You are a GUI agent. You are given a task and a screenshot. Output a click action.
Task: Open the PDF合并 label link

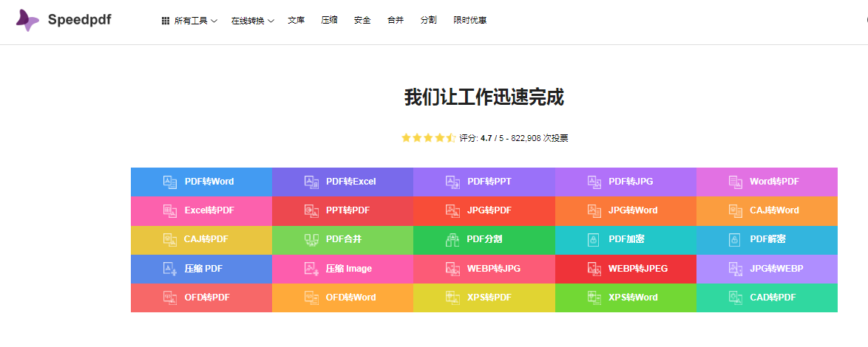click(x=344, y=239)
